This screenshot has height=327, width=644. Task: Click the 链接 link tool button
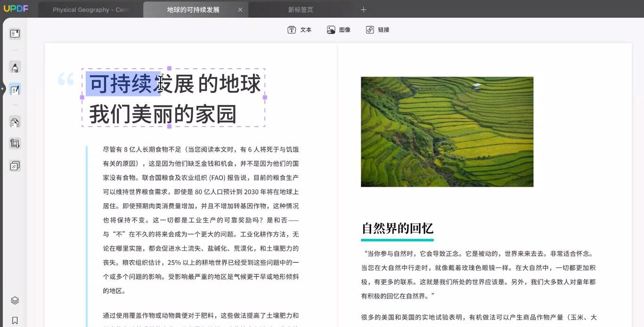(x=378, y=30)
